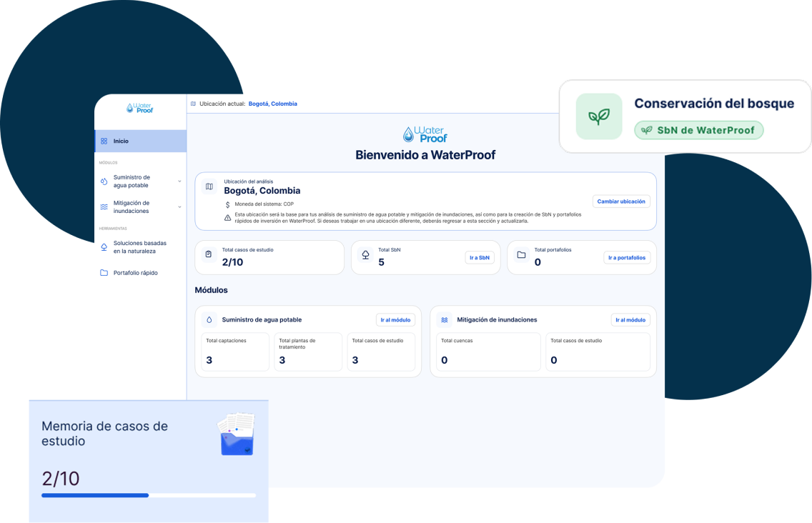Expand the Mitigación de inundaciones sidebar chevron
Screen dimensions: 812x523
(179, 207)
